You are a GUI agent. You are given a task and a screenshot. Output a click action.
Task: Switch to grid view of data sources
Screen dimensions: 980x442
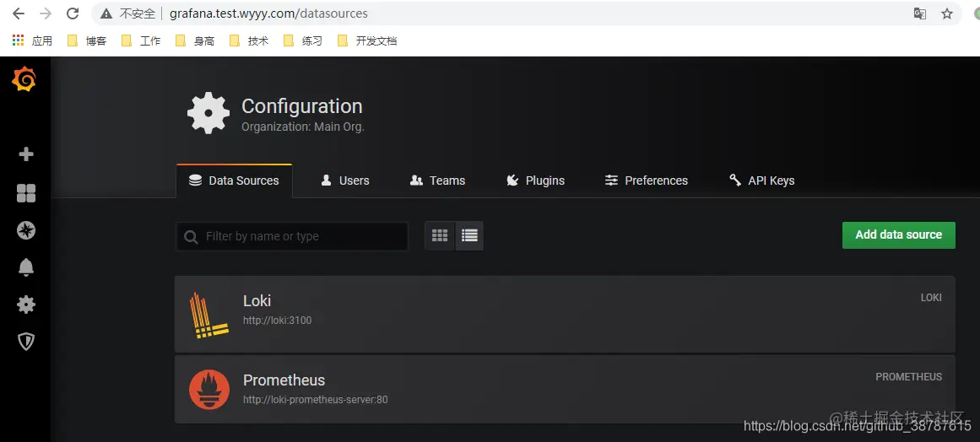tap(440, 236)
